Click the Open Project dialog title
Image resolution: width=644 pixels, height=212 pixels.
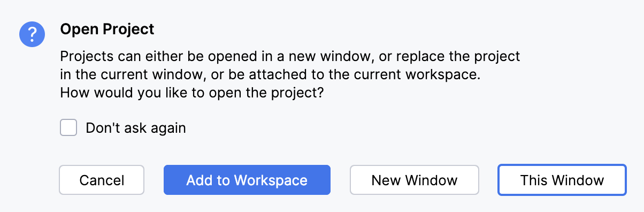pos(107,29)
